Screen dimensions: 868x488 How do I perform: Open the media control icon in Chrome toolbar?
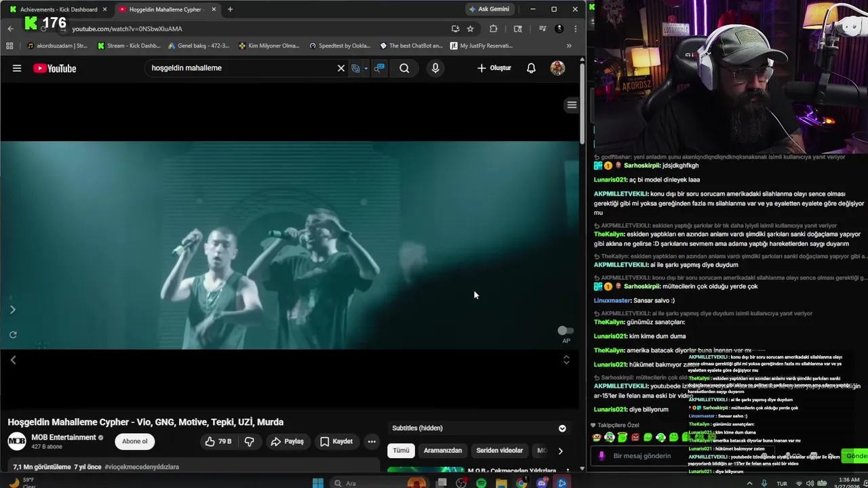(542, 28)
